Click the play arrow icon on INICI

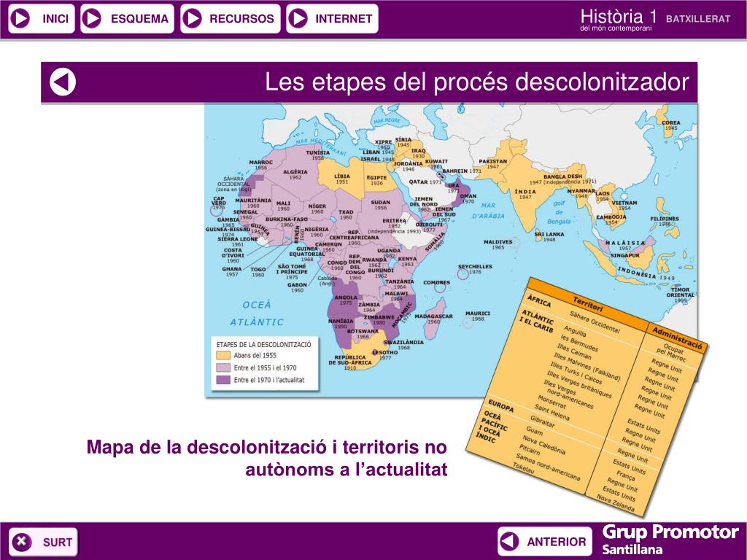[x=20, y=18]
